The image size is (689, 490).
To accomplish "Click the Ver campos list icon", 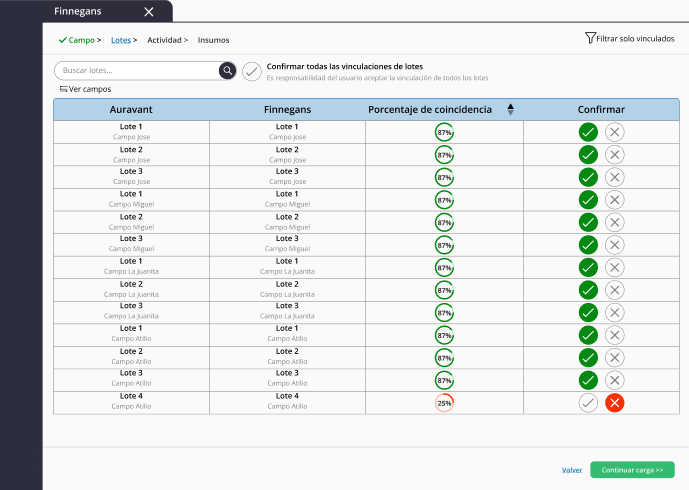I will pyautogui.click(x=63, y=89).
